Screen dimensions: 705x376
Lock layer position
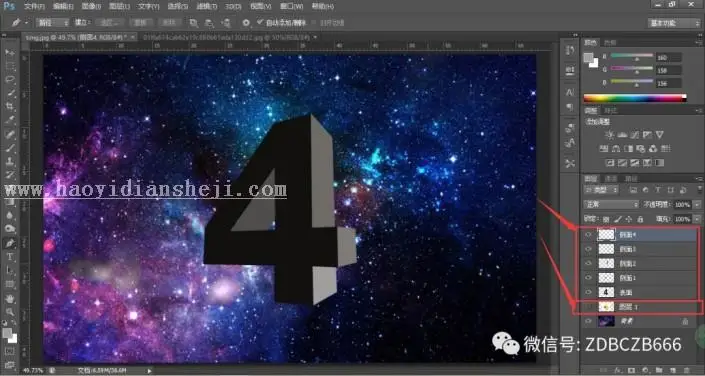coord(629,219)
